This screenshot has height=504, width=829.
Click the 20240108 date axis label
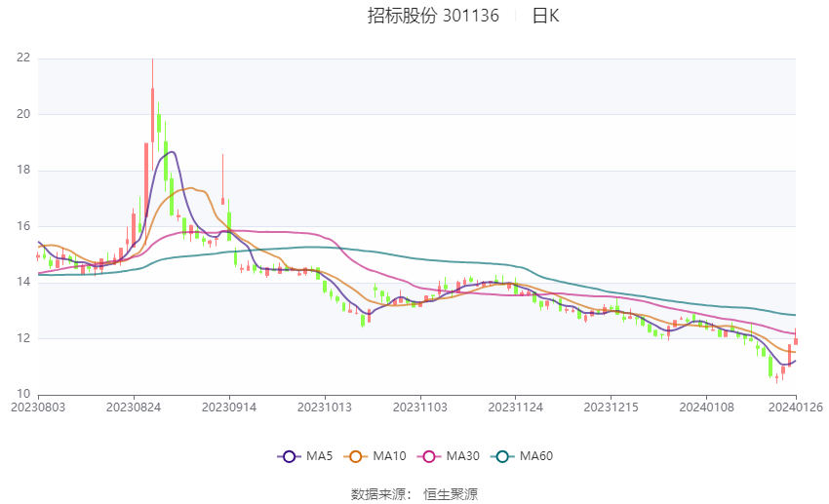[x=707, y=407]
